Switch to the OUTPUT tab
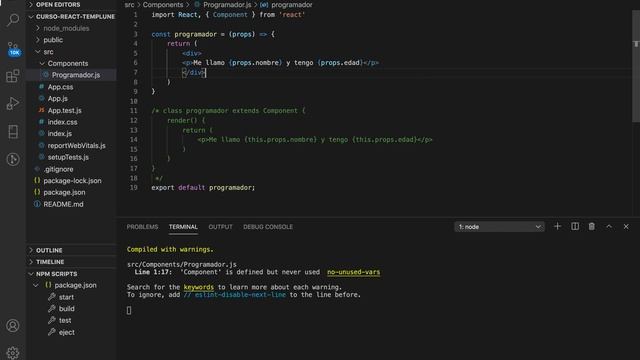Viewport: 640px width, 360px height. (220, 227)
